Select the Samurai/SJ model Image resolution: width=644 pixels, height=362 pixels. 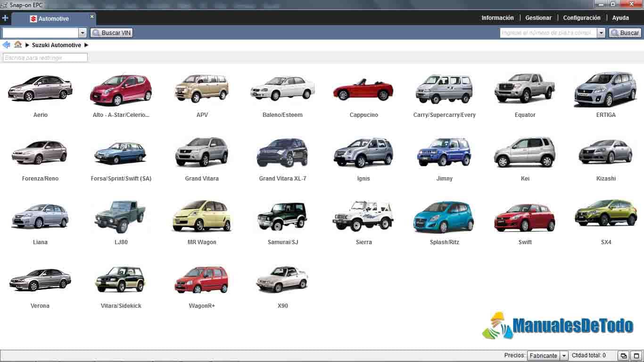282,222
